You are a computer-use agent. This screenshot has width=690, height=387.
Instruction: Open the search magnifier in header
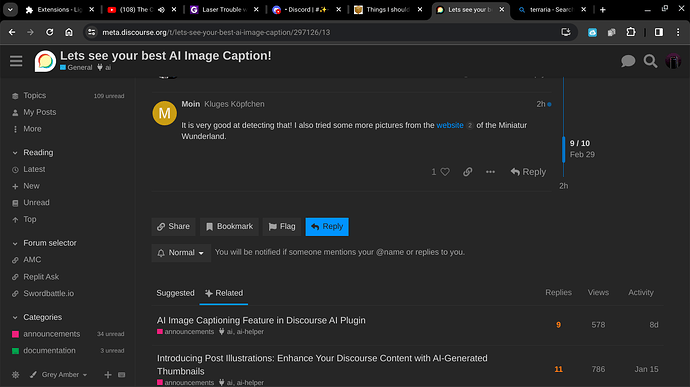click(x=650, y=61)
